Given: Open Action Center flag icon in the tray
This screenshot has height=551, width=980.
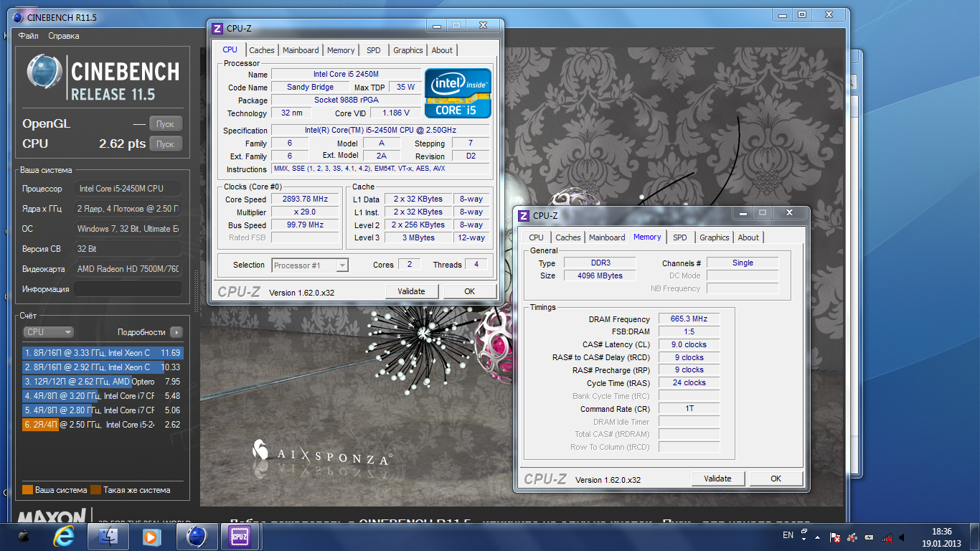Looking at the screenshot, I should 835,537.
